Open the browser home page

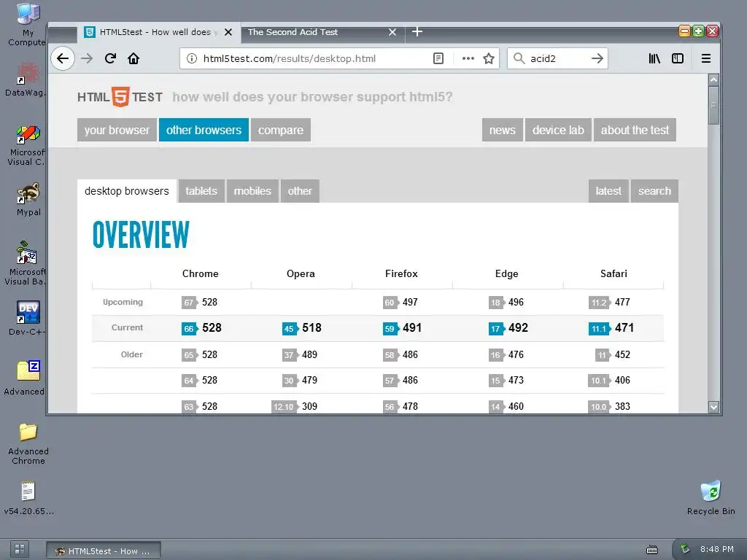tap(133, 58)
